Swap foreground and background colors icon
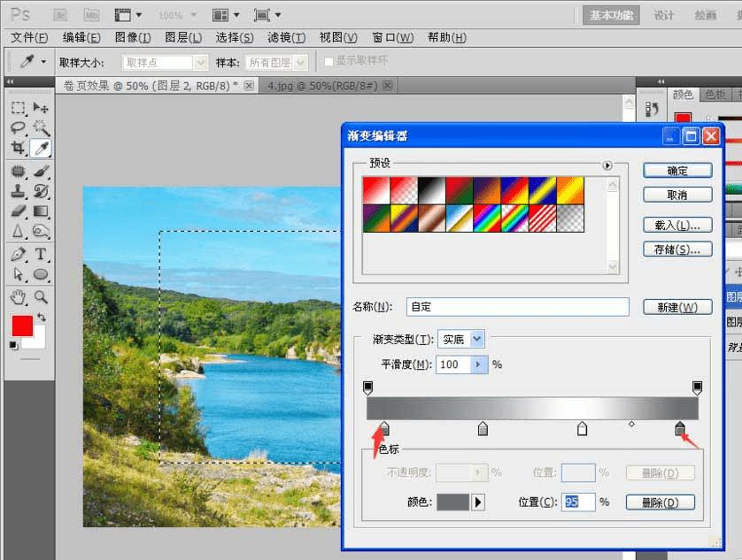The height and width of the screenshot is (560, 742). (42, 318)
